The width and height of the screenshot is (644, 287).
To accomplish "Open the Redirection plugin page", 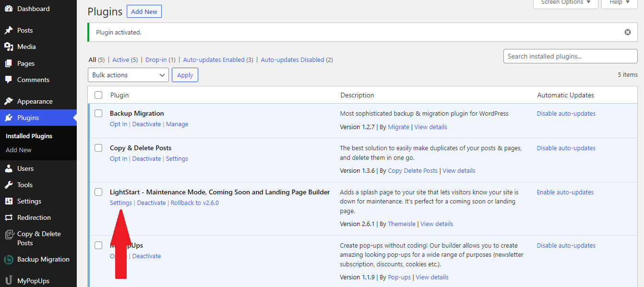I will (35, 217).
